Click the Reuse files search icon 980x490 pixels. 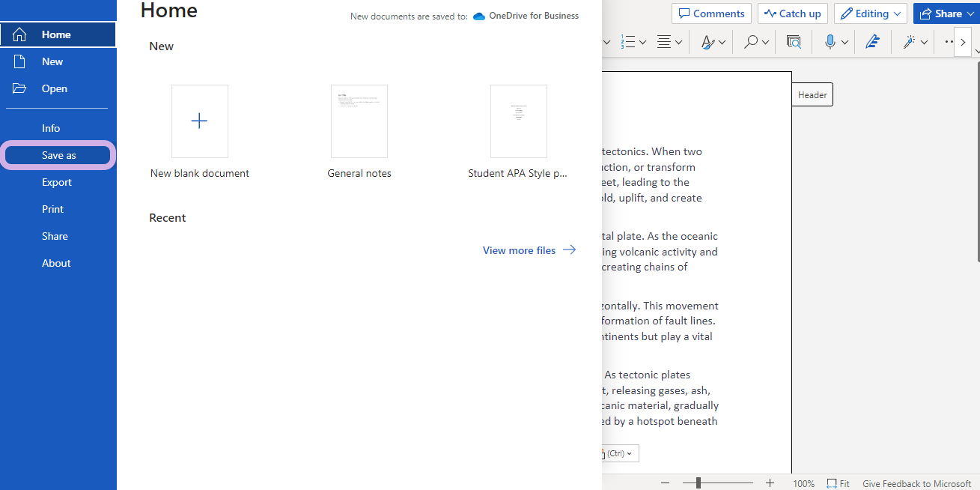794,43
